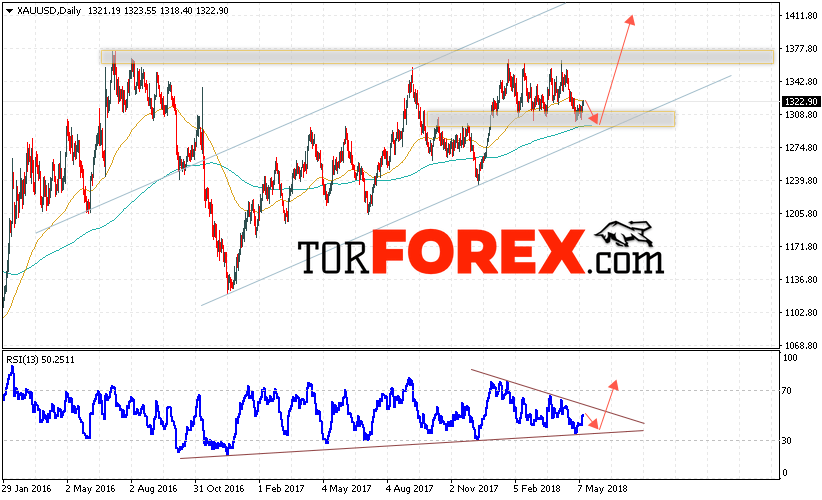Select the upper gray resistance zone rectangle
822x500 pixels.
click(437, 57)
